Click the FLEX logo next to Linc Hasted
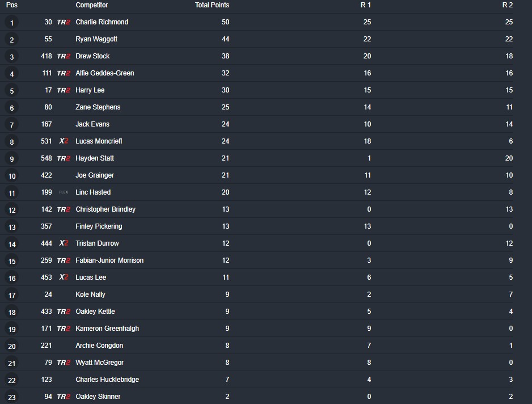Image resolution: width=532 pixels, height=404 pixels. pyautogui.click(x=64, y=192)
